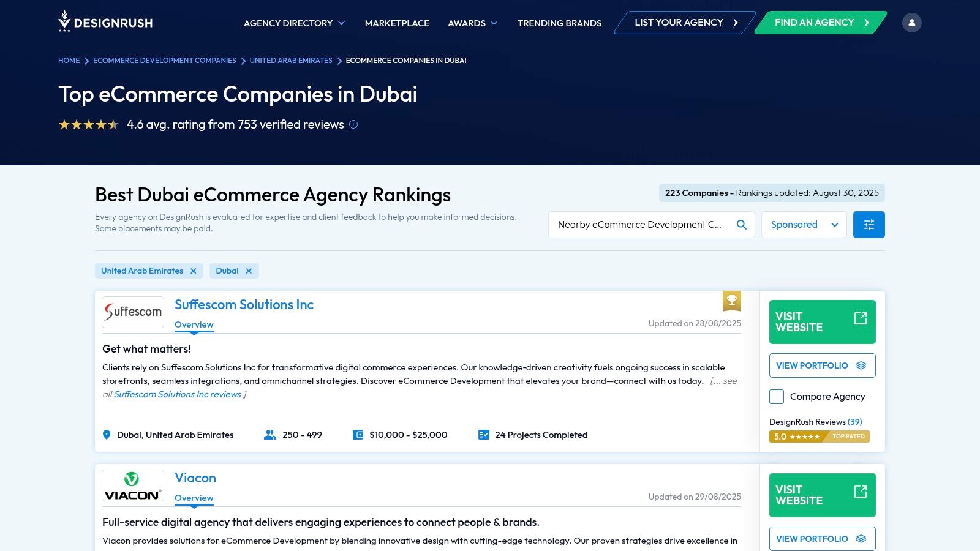The width and height of the screenshot is (980, 551).
Task: Go to the Marketplace menu item
Action: coord(397,23)
